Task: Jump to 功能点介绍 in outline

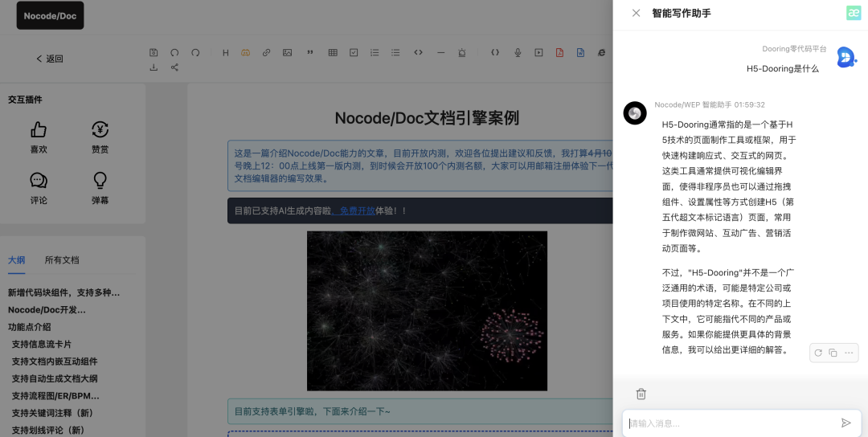Action: pos(30,327)
